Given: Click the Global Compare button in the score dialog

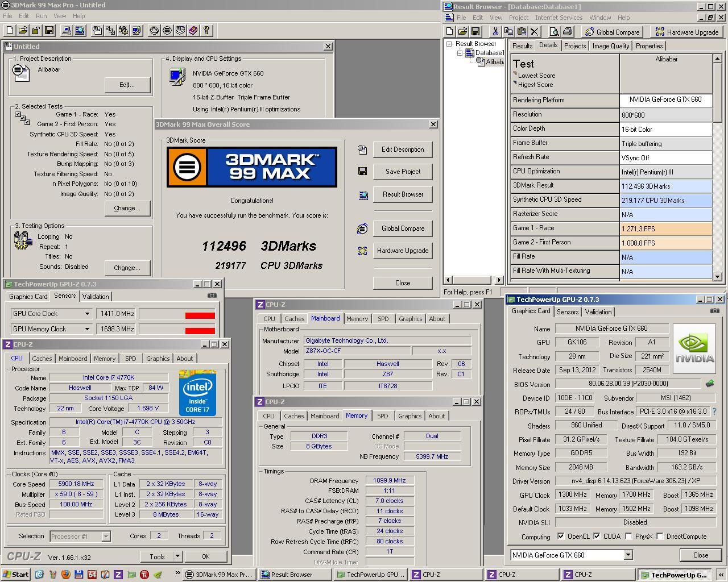Looking at the screenshot, I should 403,228.
